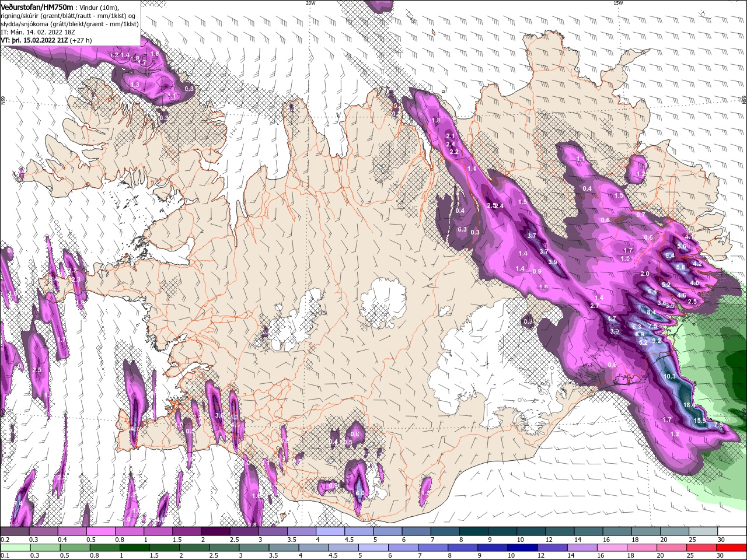Screen dimensions: 747x560
Task: Click the 9.2 value on the map
Action: pyautogui.click(x=656, y=341)
